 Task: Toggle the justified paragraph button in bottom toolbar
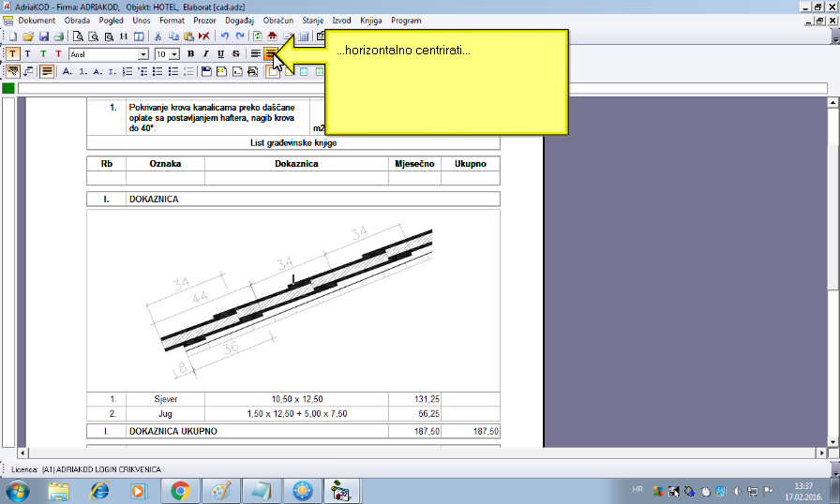[47, 71]
